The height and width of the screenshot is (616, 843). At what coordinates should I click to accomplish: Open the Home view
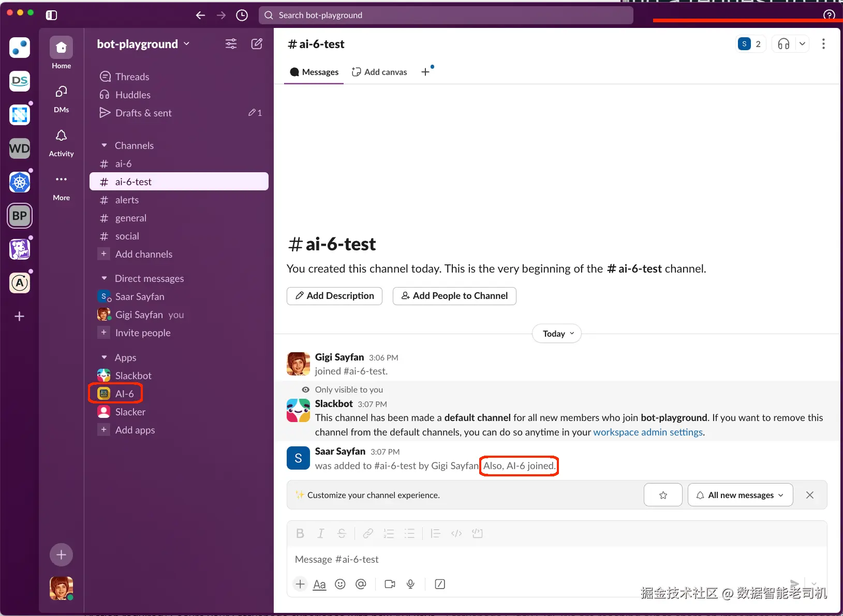(x=61, y=53)
